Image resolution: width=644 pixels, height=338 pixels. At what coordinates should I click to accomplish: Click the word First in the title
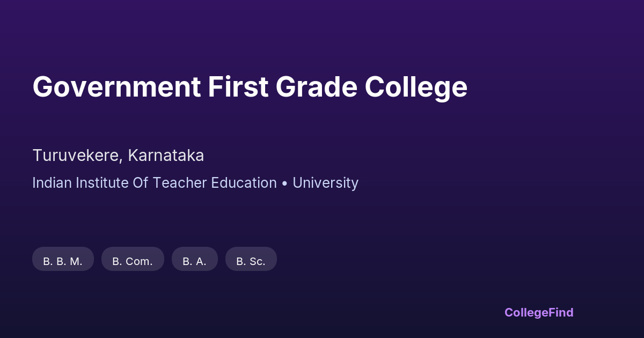point(238,87)
